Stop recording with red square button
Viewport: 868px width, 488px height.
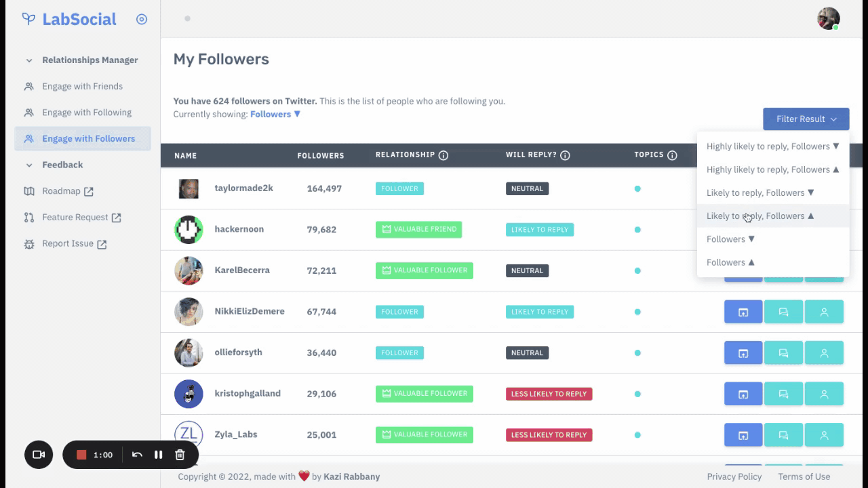81,455
